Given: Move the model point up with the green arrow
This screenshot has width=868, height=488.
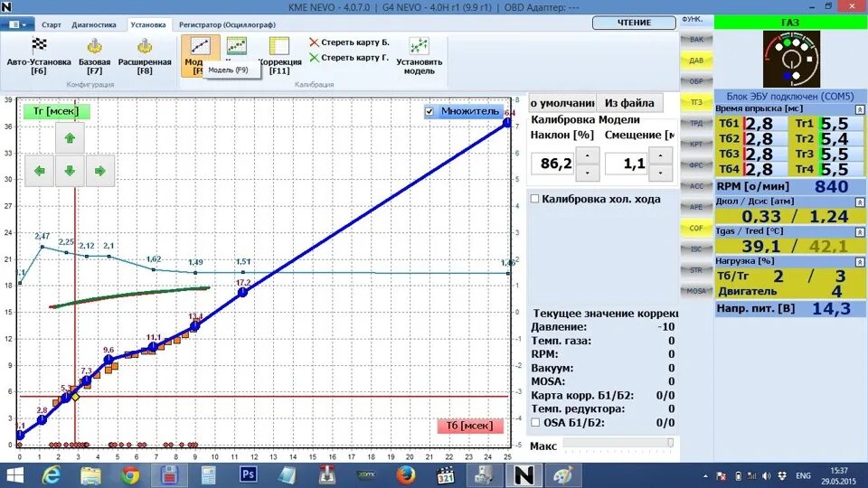Looking at the screenshot, I should click(70, 138).
